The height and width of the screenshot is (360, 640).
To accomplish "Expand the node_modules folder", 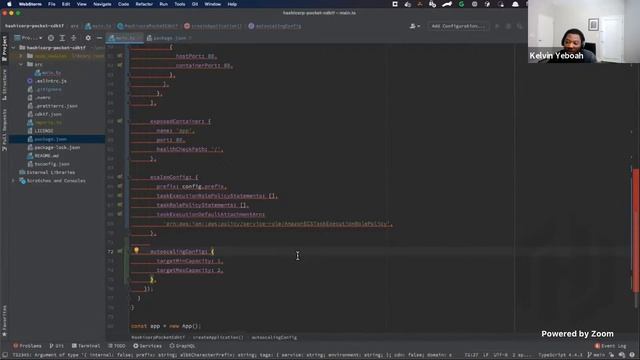I will (x=21, y=56).
